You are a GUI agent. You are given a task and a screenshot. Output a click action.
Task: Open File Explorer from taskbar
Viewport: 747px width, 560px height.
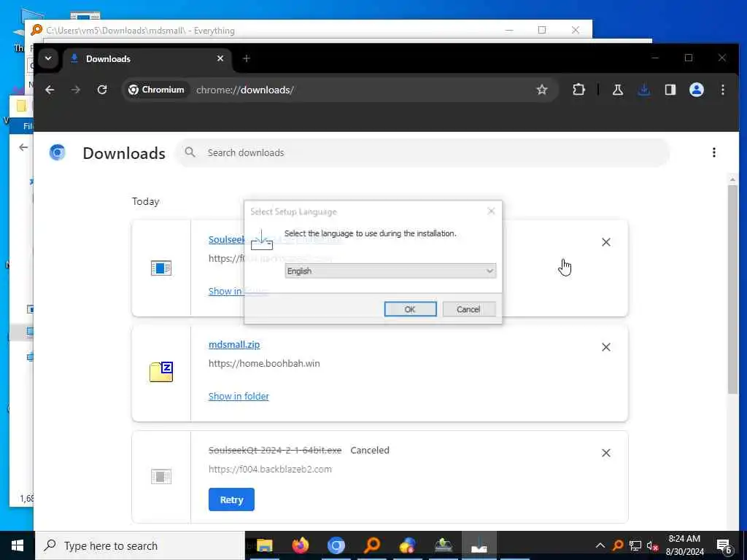tap(264, 545)
